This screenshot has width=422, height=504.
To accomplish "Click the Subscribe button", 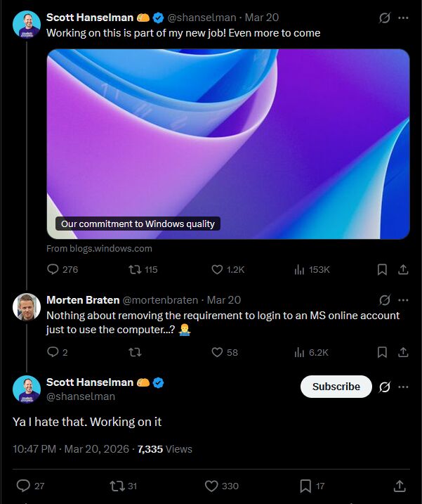I will 336,387.
